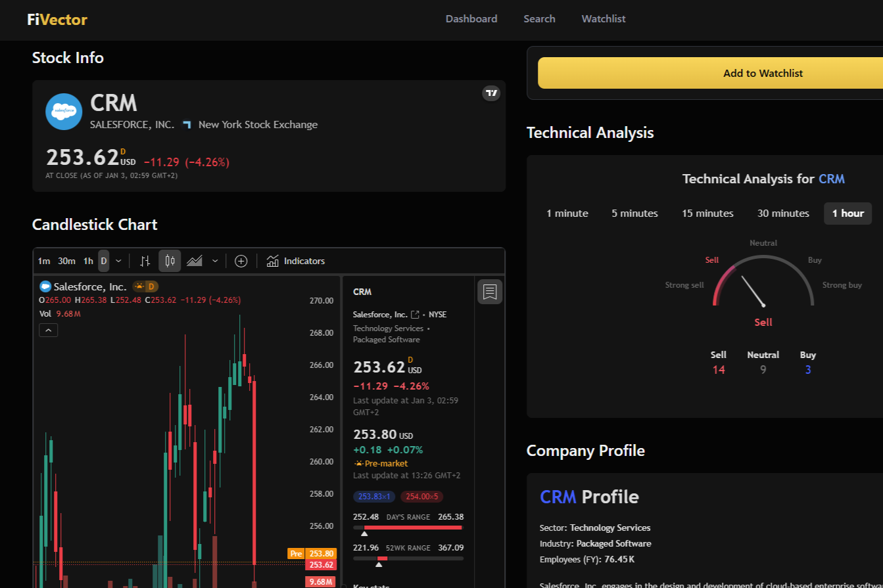Collapse the chart legend with the caret button
The image size is (883, 588).
point(49,330)
